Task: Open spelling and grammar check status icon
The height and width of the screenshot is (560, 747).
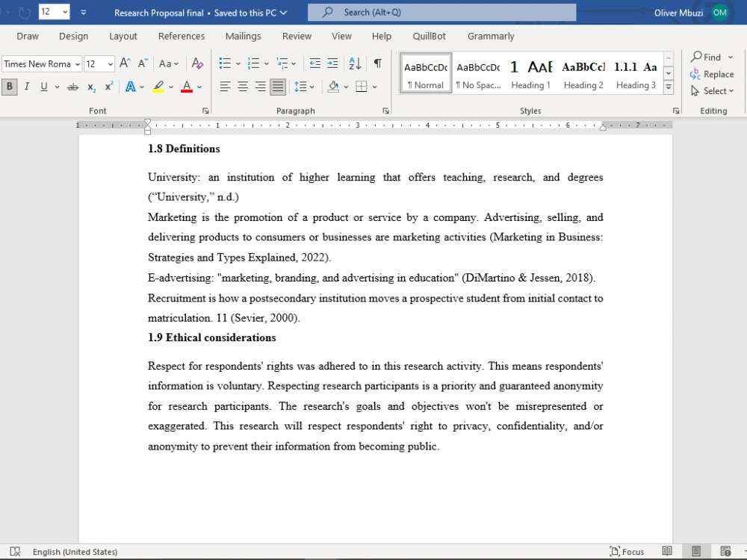Action: (x=15, y=552)
